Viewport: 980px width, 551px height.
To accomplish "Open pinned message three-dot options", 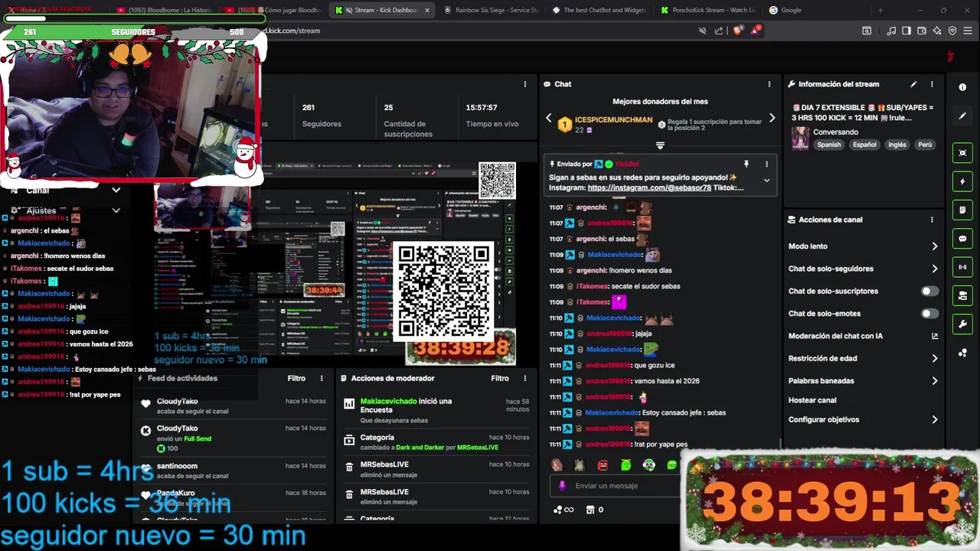I will [766, 164].
